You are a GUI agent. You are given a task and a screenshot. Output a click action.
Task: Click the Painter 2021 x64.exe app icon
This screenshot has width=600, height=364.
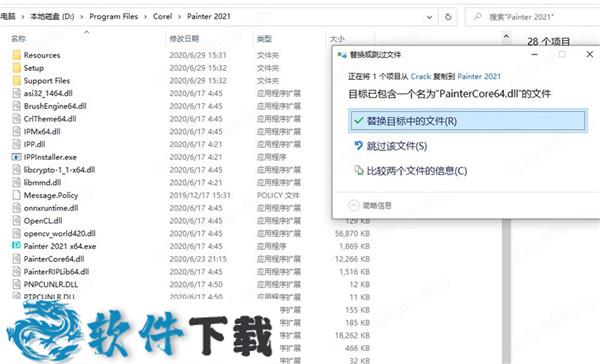point(16,246)
